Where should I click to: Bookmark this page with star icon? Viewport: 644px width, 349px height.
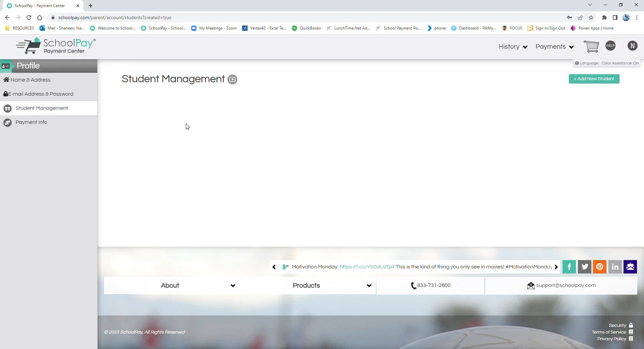(x=591, y=17)
